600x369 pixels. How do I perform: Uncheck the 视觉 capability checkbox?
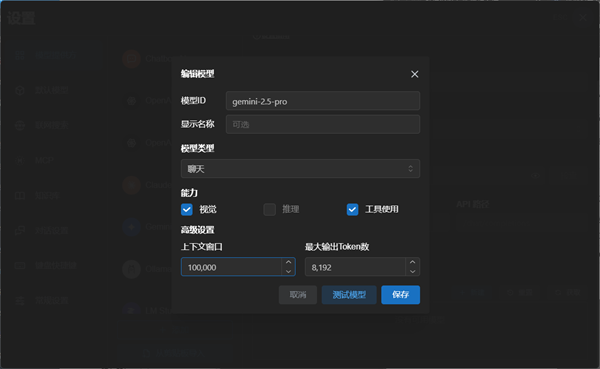pyautogui.click(x=187, y=209)
